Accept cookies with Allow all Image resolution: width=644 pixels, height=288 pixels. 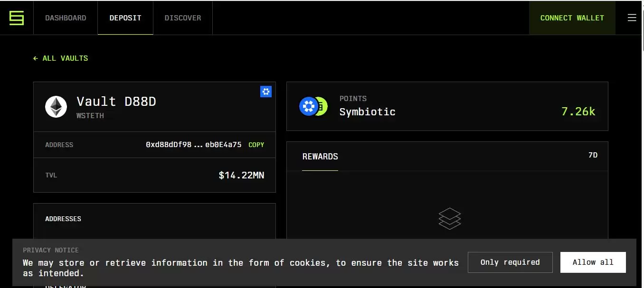click(593, 262)
